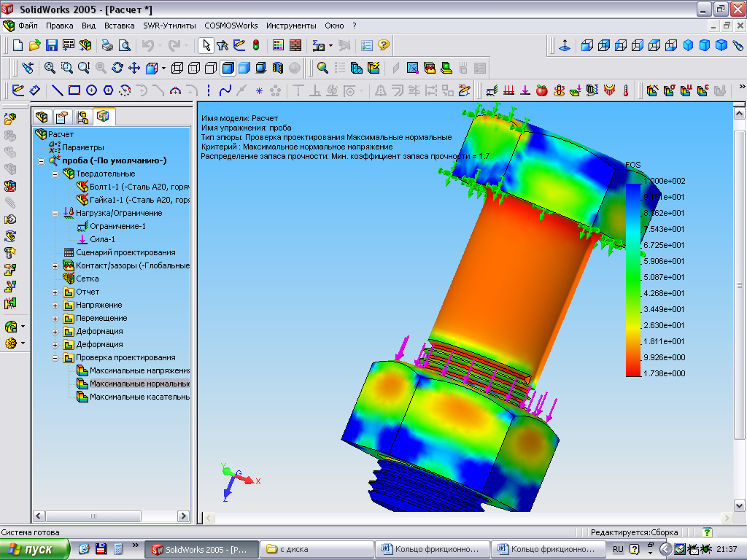Viewport: 747px width, 560px height.
Task: Toggle Section View display
Action: 278,68
